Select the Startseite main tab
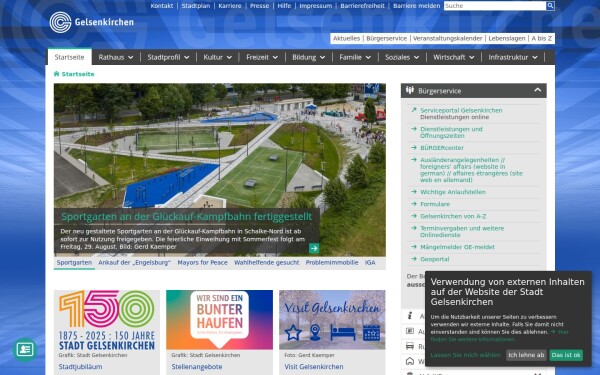600x375 pixels. click(69, 57)
